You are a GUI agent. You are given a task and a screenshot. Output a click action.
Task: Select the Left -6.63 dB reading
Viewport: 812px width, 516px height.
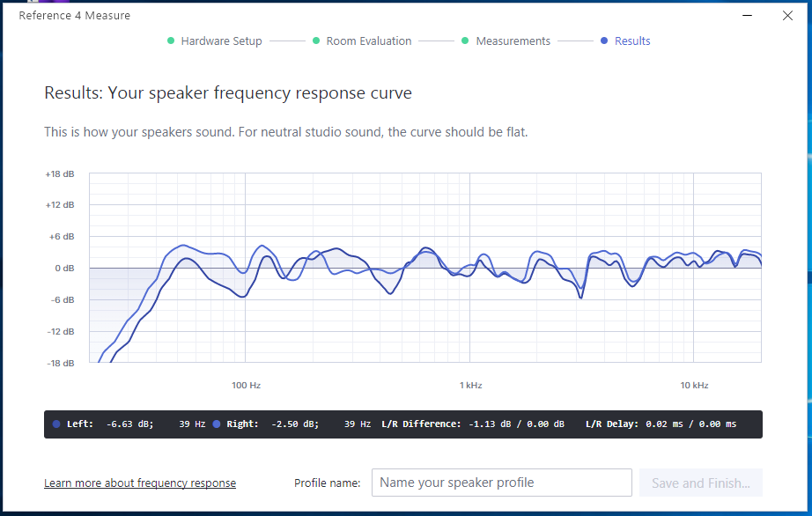[x=130, y=424]
